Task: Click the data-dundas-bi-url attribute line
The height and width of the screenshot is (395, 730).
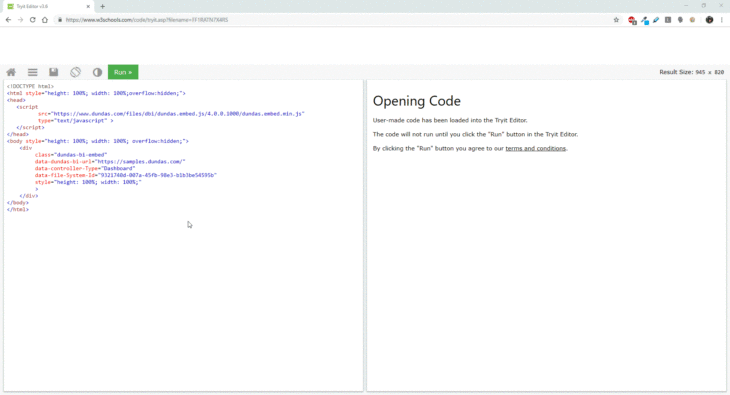Action: tap(110, 162)
